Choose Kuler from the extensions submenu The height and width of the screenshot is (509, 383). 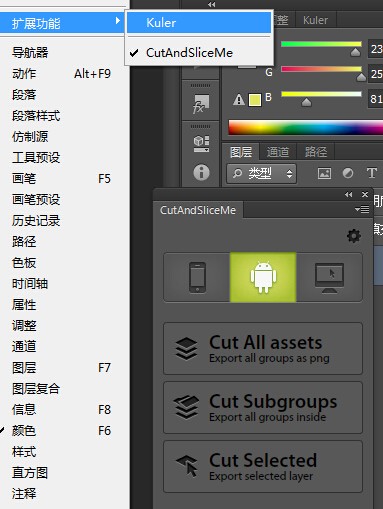[199, 23]
